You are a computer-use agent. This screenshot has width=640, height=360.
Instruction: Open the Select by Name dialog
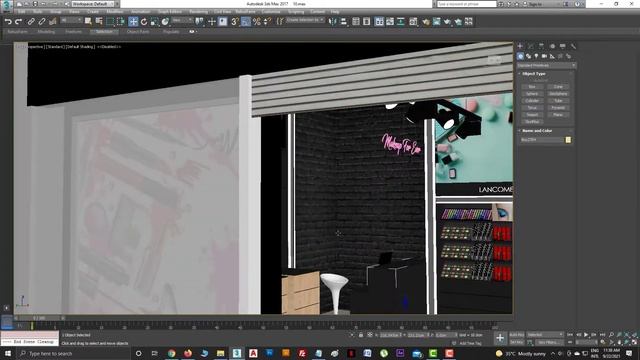click(99, 21)
